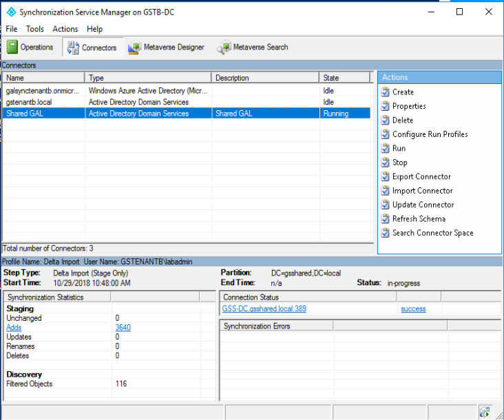Click the Refresh Schema icon
504x420 pixels.
point(386,219)
